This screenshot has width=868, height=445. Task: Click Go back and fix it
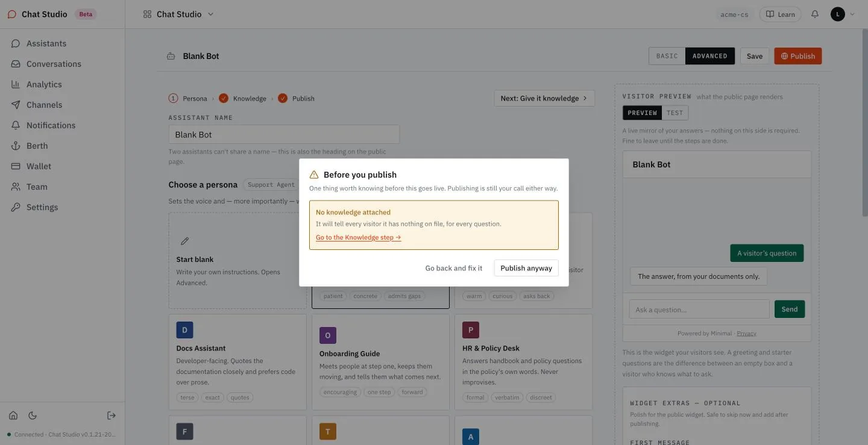tap(454, 268)
